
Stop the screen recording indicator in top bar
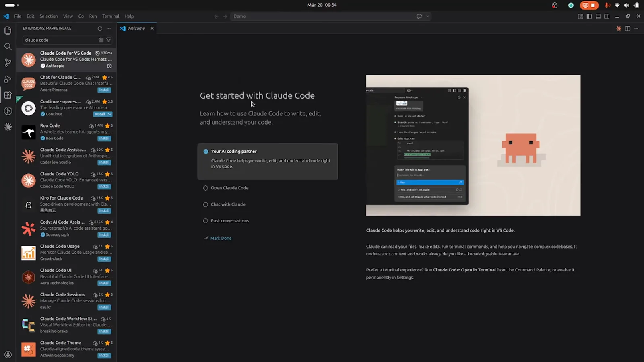[x=589, y=5]
